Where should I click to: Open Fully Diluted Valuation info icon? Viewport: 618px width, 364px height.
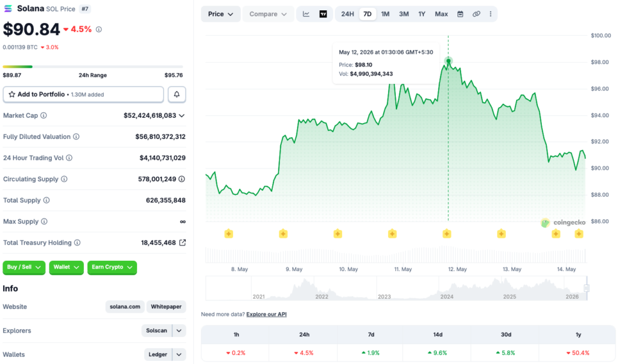pyautogui.click(x=76, y=137)
